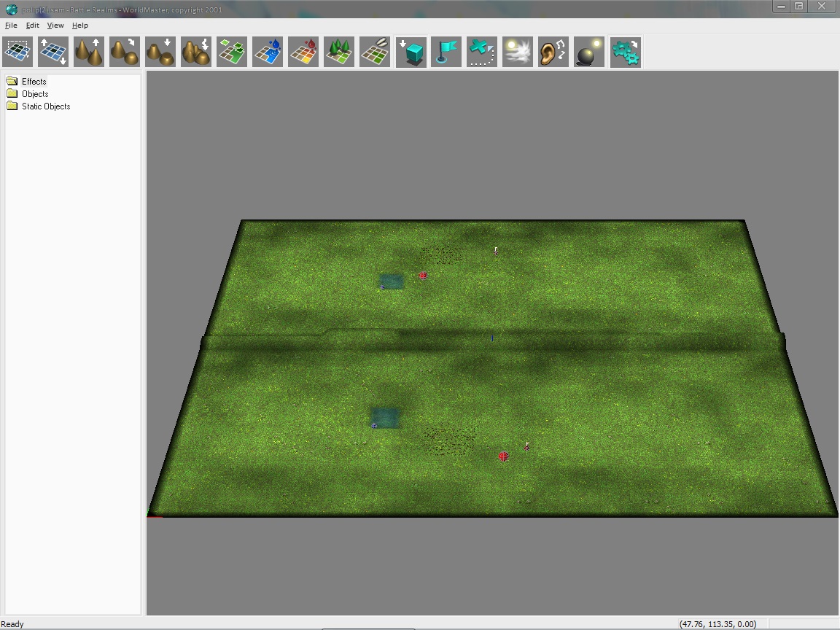The width and height of the screenshot is (840, 630).
Task: Select the rice field seeds tile tool
Action: click(375, 52)
